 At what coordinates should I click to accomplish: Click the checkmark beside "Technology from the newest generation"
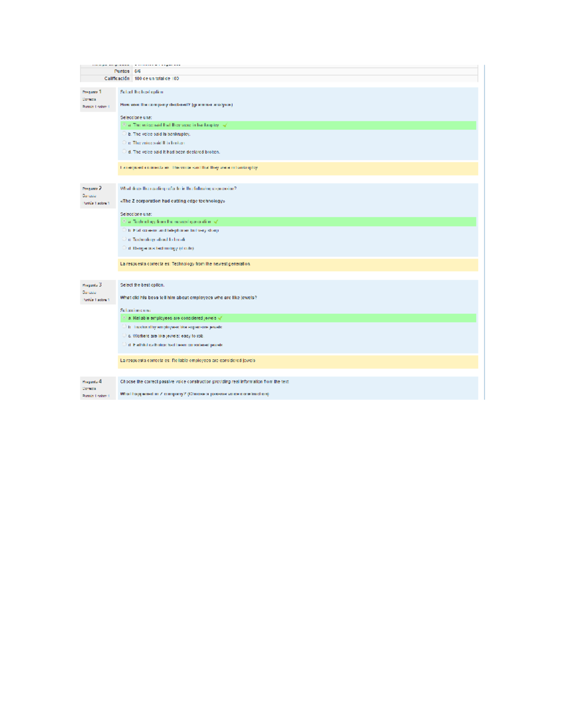(215, 221)
